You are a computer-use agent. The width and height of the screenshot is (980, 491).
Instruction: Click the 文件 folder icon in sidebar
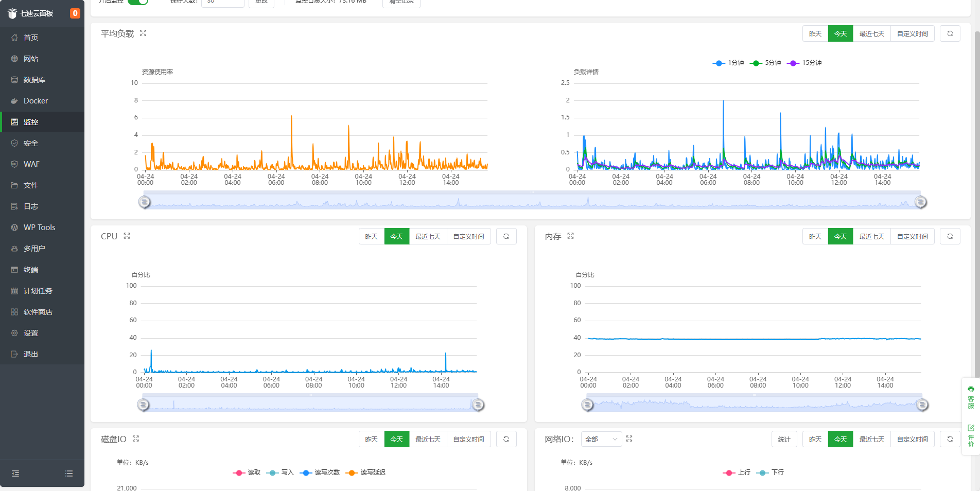[14, 185]
